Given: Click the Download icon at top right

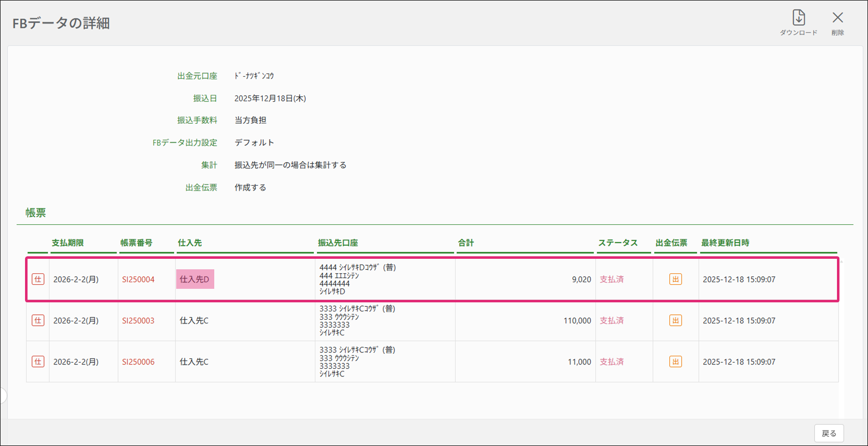Looking at the screenshot, I should pyautogui.click(x=798, y=18).
